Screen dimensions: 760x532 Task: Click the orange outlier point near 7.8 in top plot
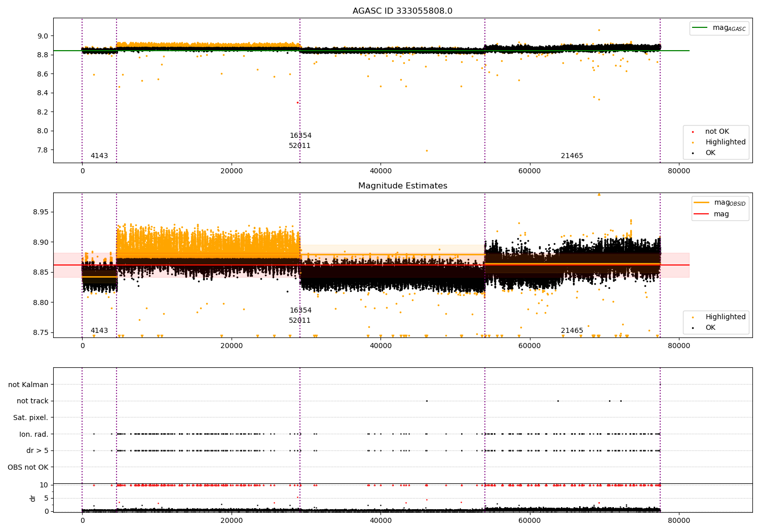coord(427,150)
